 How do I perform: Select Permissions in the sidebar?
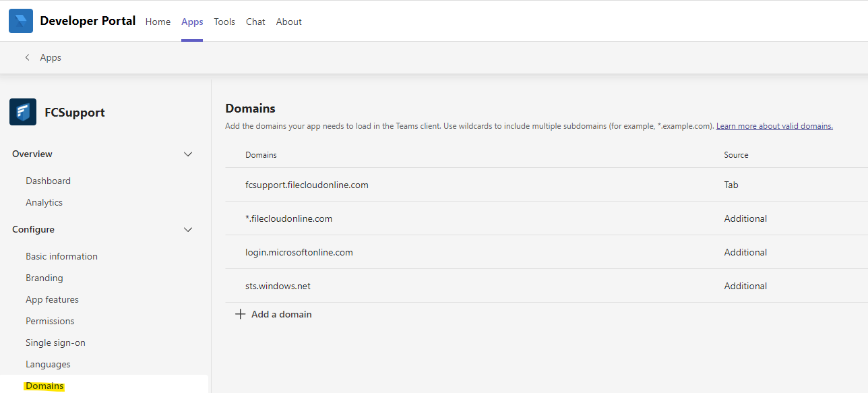tap(50, 321)
